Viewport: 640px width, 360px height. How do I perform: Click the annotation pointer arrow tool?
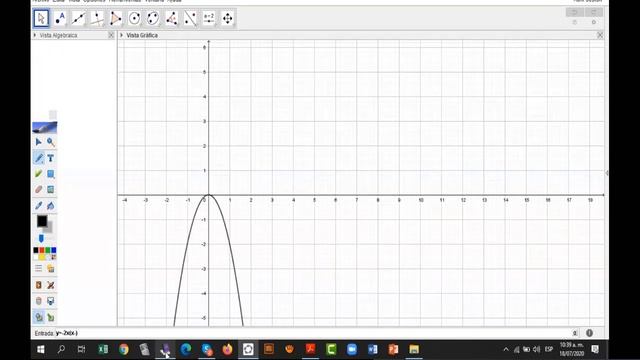[39, 142]
